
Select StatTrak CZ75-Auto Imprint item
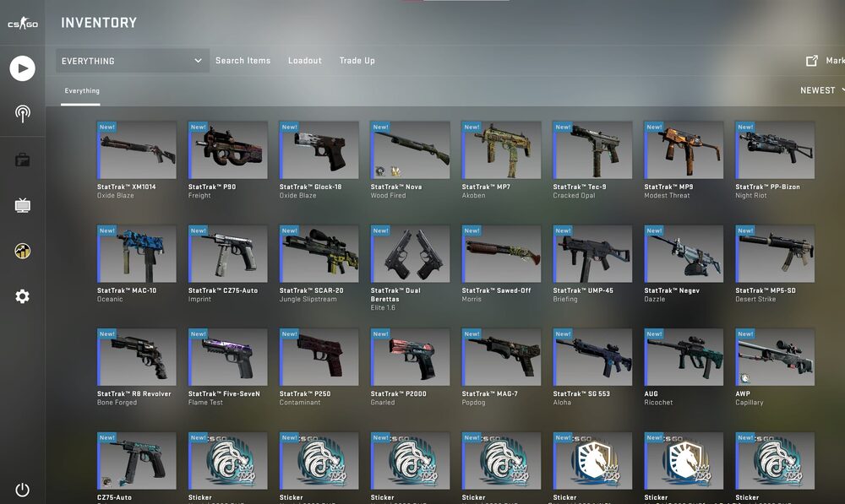pyautogui.click(x=227, y=253)
